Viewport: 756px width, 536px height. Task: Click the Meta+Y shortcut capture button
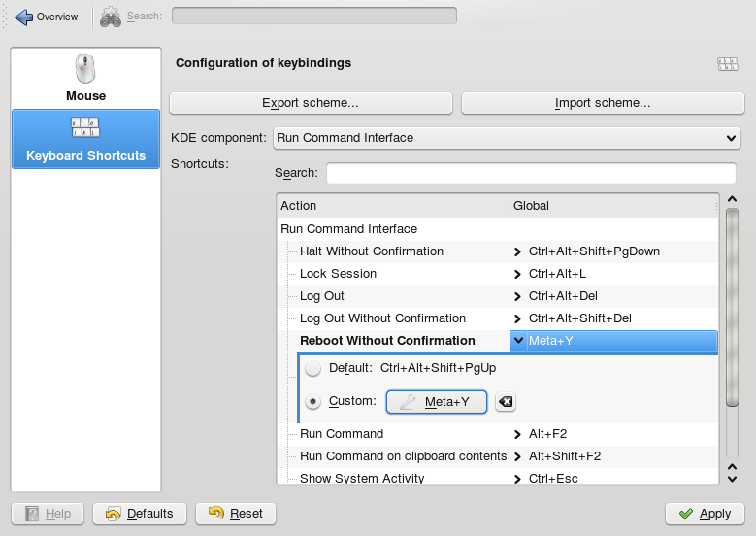pos(436,402)
